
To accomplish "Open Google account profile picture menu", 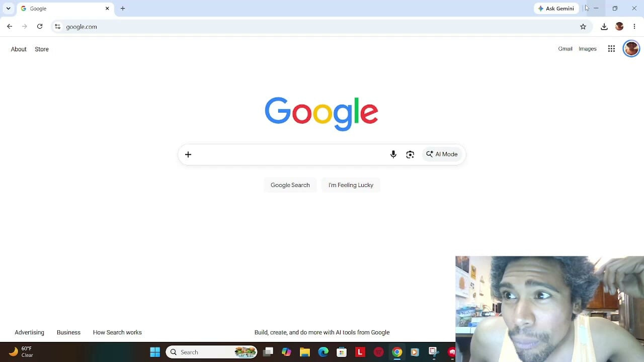I will click(x=631, y=49).
